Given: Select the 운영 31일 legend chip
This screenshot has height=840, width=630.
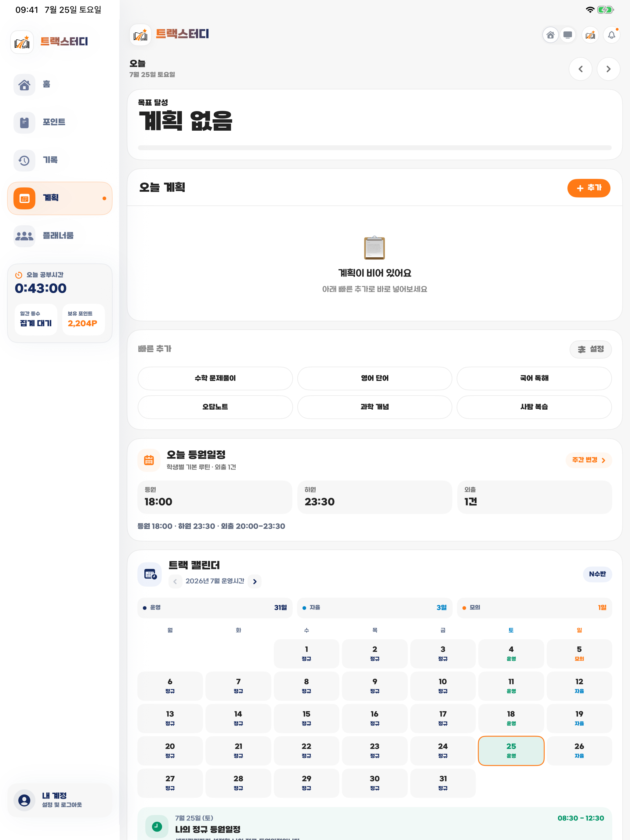Looking at the screenshot, I should [x=215, y=608].
